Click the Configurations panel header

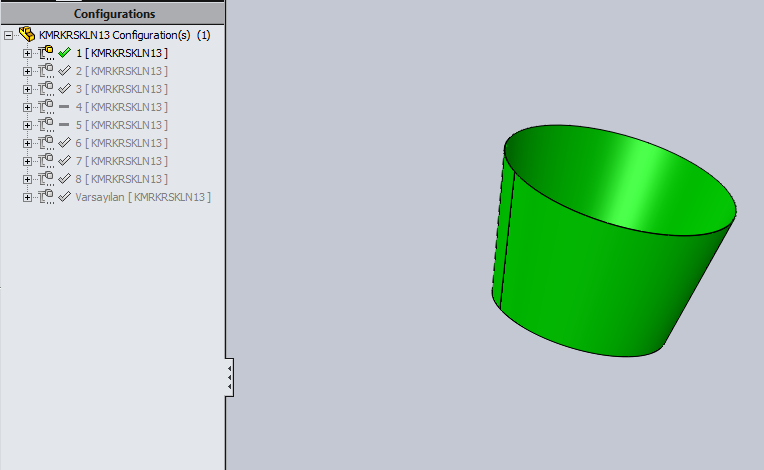(x=113, y=14)
